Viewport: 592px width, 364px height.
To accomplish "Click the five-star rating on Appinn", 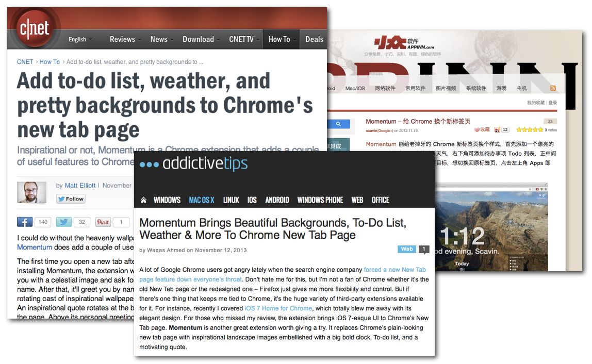I will (529, 130).
